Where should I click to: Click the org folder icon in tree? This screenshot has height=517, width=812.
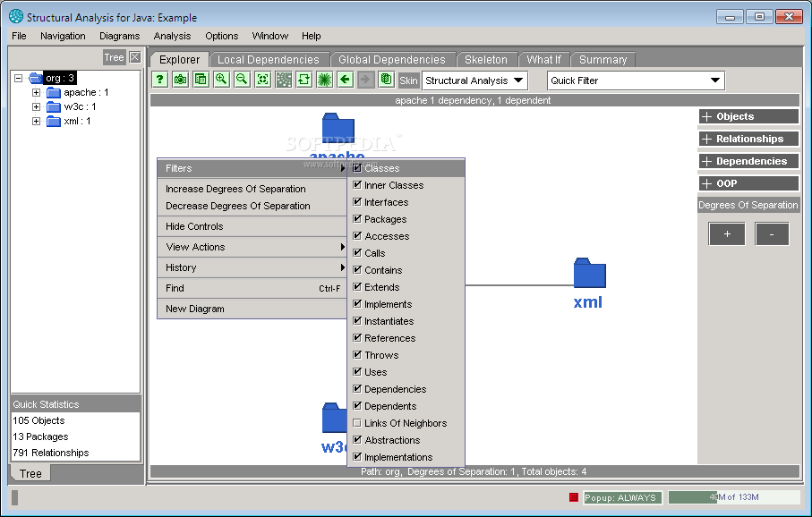coord(36,78)
